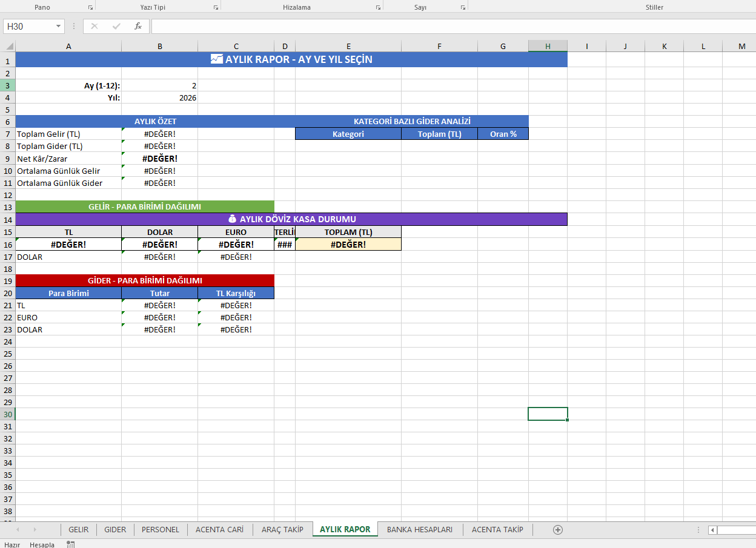Click the Select All corner triangle
This screenshot has width=756, height=548.
point(8,47)
